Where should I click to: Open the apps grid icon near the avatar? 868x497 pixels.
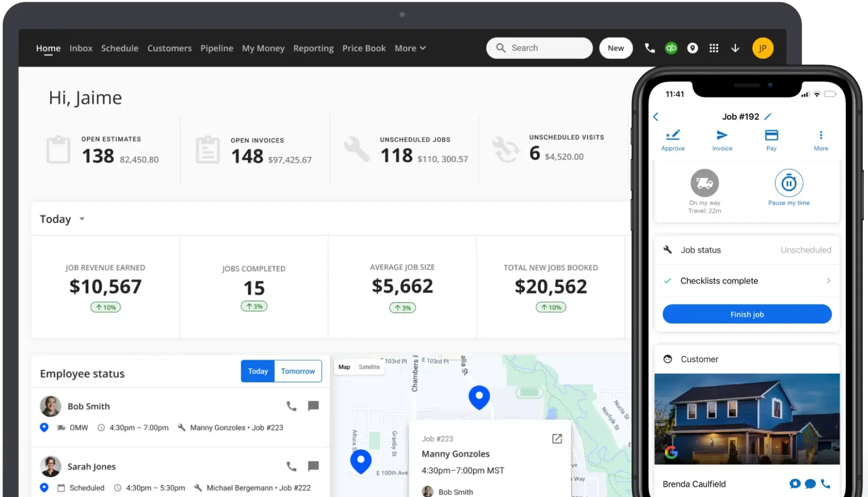coord(714,48)
